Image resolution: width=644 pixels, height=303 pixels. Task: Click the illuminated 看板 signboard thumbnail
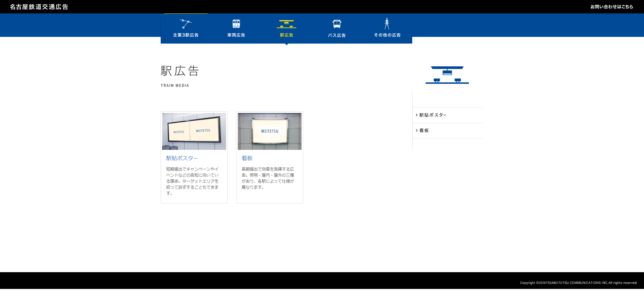point(270,131)
